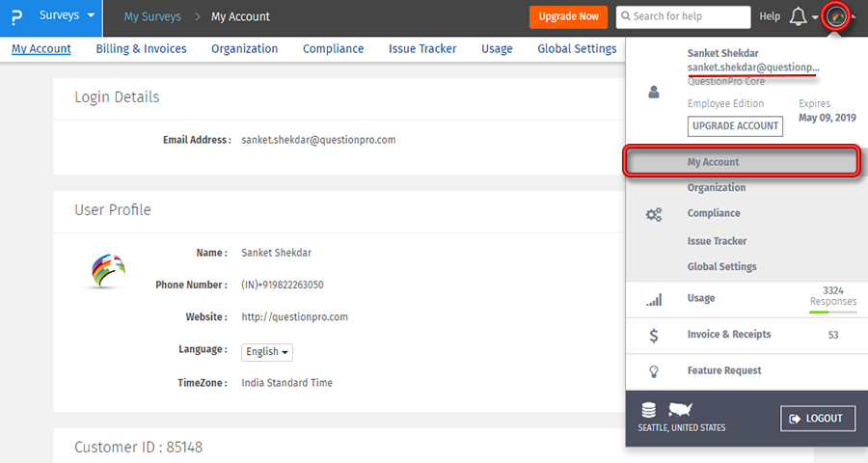868x463 pixels.
Task: Select Issue Tracker in profile menu
Action: click(x=717, y=241)
